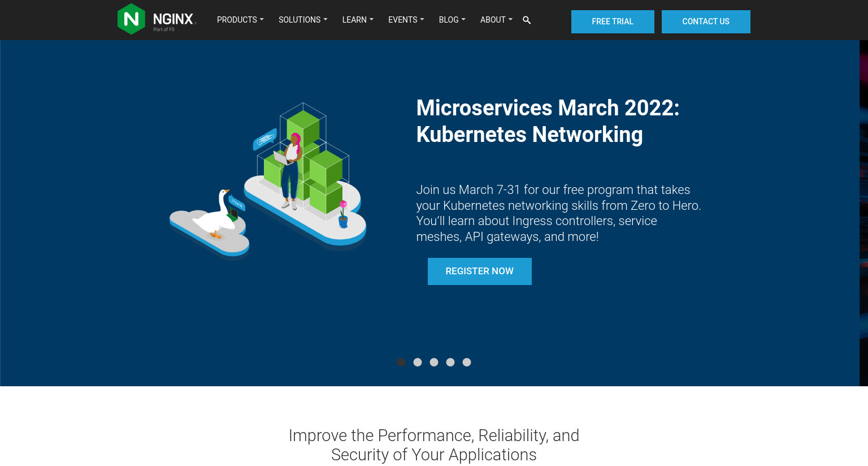Viewport: 868px width, 466px height.
Task: Click the FREE TRIAL button
Action: 613,21
